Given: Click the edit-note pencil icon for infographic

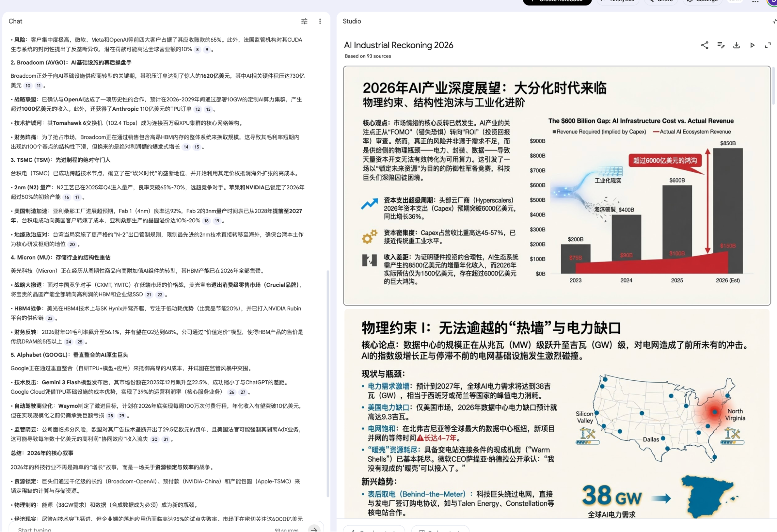Looking at the screenshot, I should [721, 45].
